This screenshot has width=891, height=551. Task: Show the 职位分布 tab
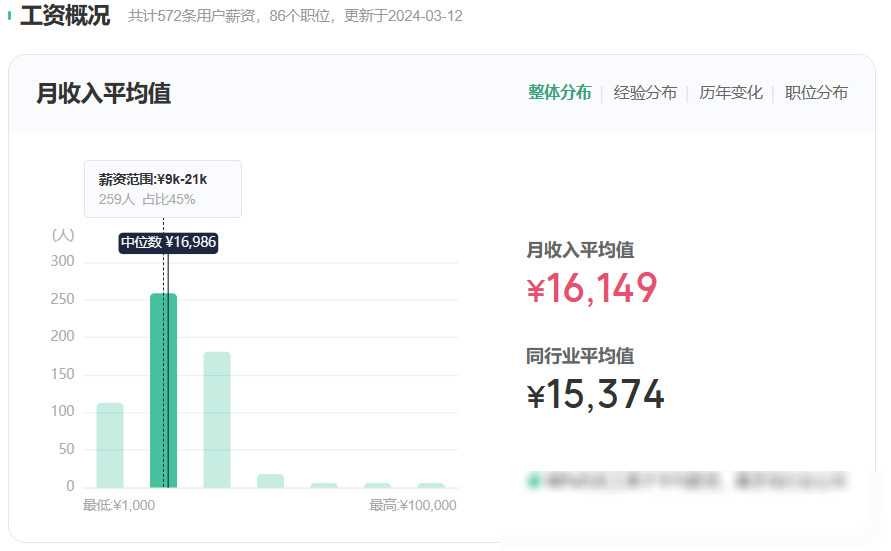click(816, 93)
